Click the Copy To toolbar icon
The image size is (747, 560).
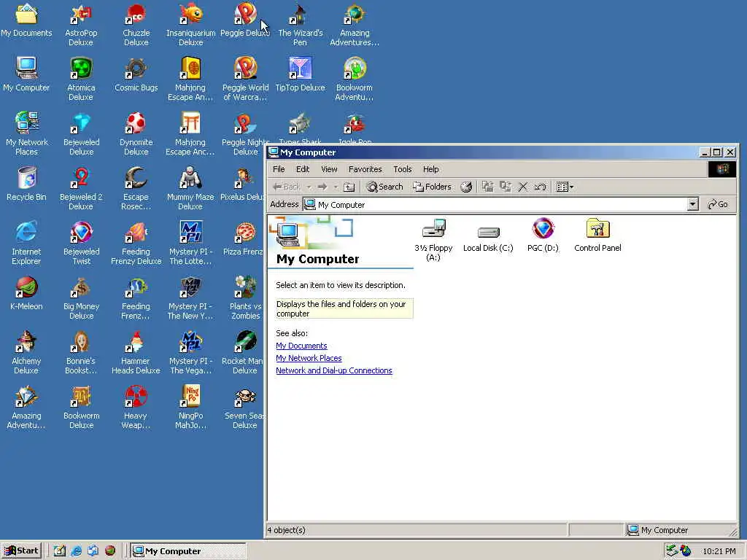point(506,187)
